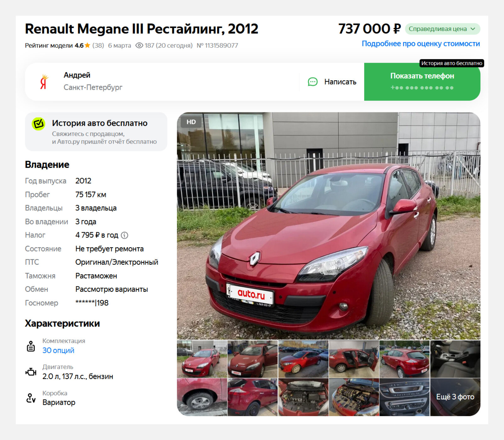
Task: Click the HD badge on the main photo
Action: pyautogui.click(x=191, y=122)
